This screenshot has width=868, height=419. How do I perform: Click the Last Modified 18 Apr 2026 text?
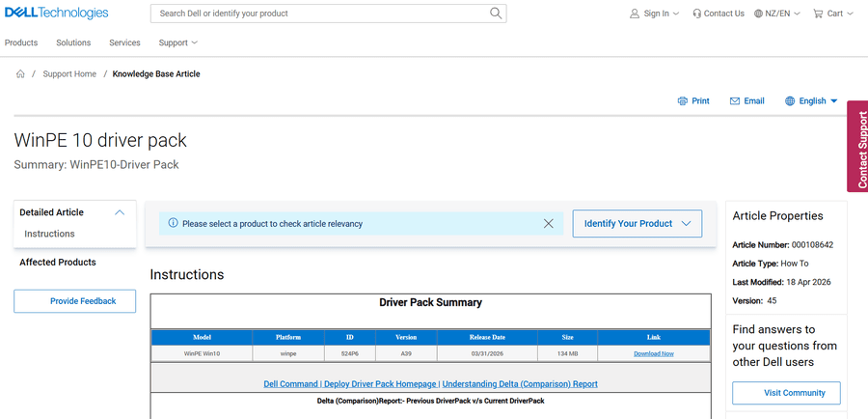(x=781, y=282)
